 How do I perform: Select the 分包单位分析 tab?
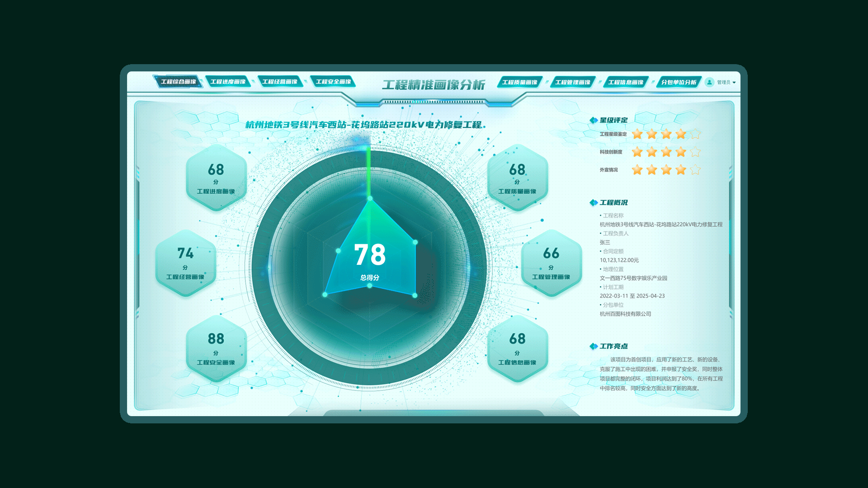click(x=679, y=82)
